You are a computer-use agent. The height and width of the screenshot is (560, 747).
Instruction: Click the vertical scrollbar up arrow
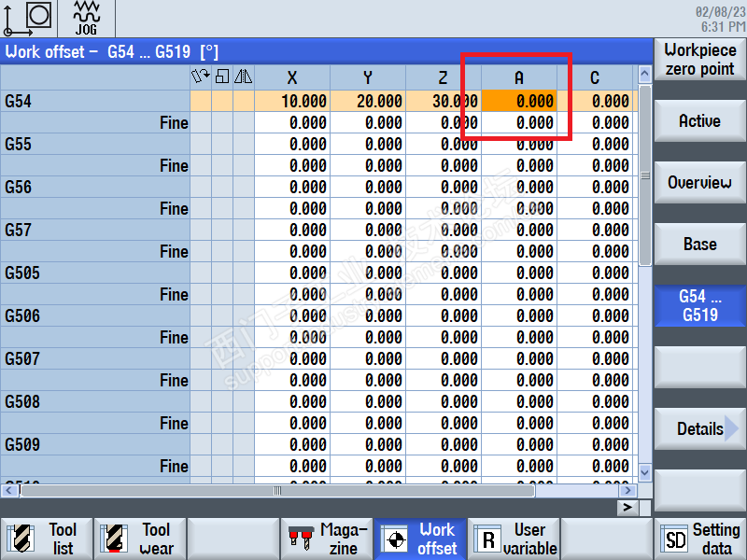[644, 74]
